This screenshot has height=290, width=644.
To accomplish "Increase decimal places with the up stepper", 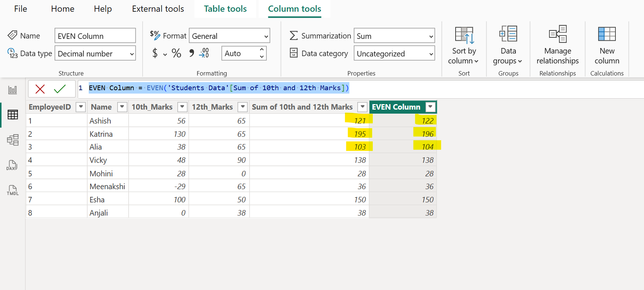I will pos(262,49).
